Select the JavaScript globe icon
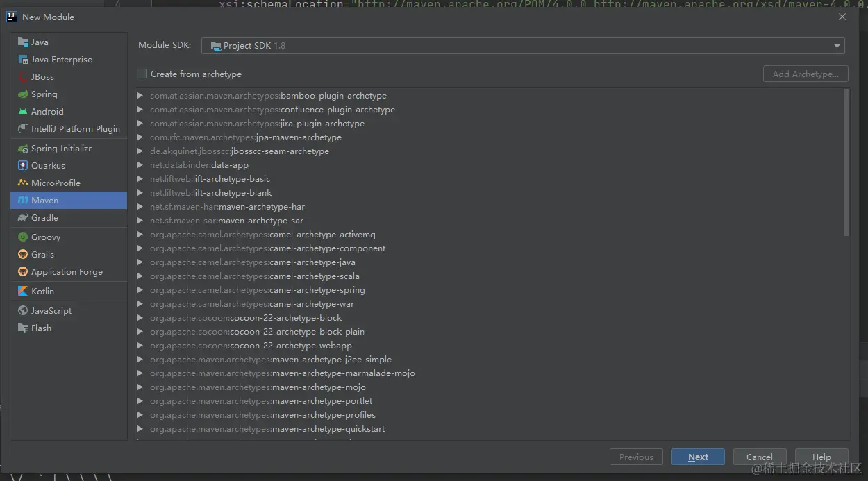Viewport: 868px width, 481px height. point(23,311)
